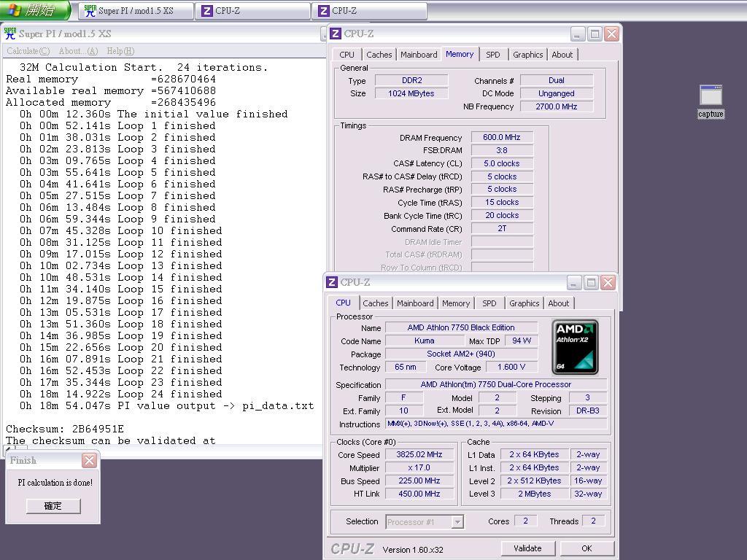Click the Command Rate 2T value
Viewport: 747px width, 560px height.
click(502, 228)
